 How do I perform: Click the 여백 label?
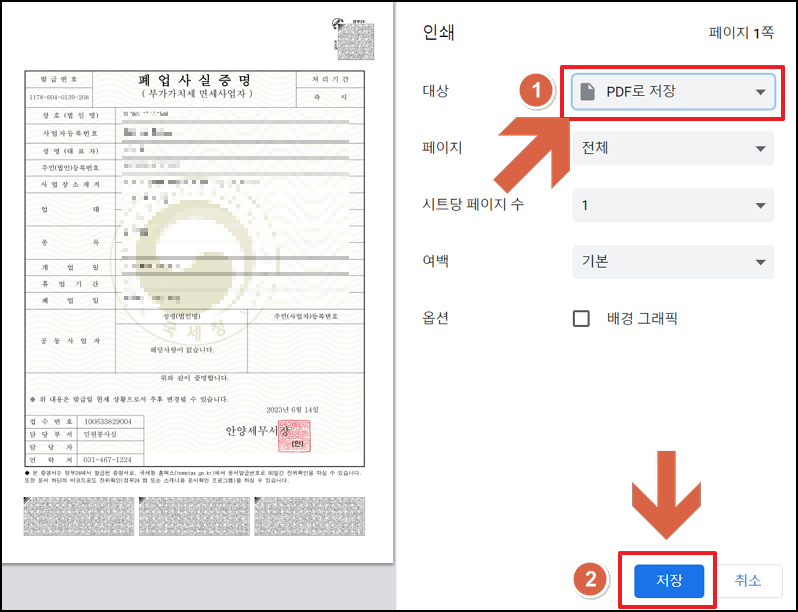tap(435, 261)
